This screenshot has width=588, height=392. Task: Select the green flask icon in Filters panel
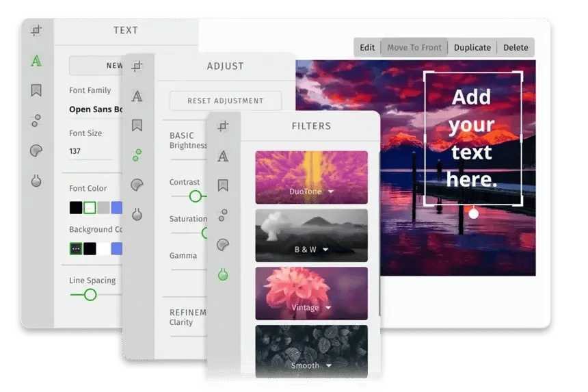223,274
